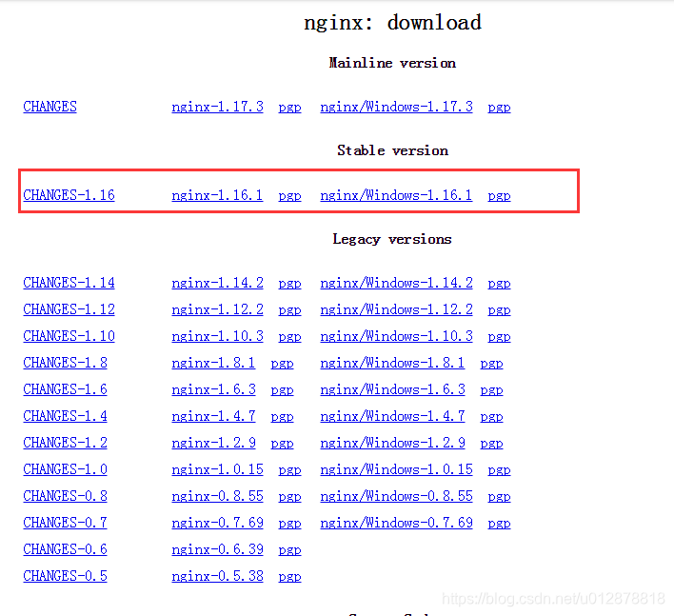Viewport: 674px width, 616px height.
Task: Open CHANGES-1.0 link
Action: click(65, 469)
